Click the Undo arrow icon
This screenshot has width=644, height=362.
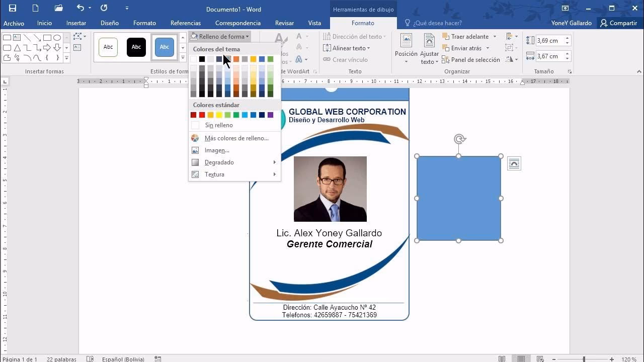(x=80, y=8)
